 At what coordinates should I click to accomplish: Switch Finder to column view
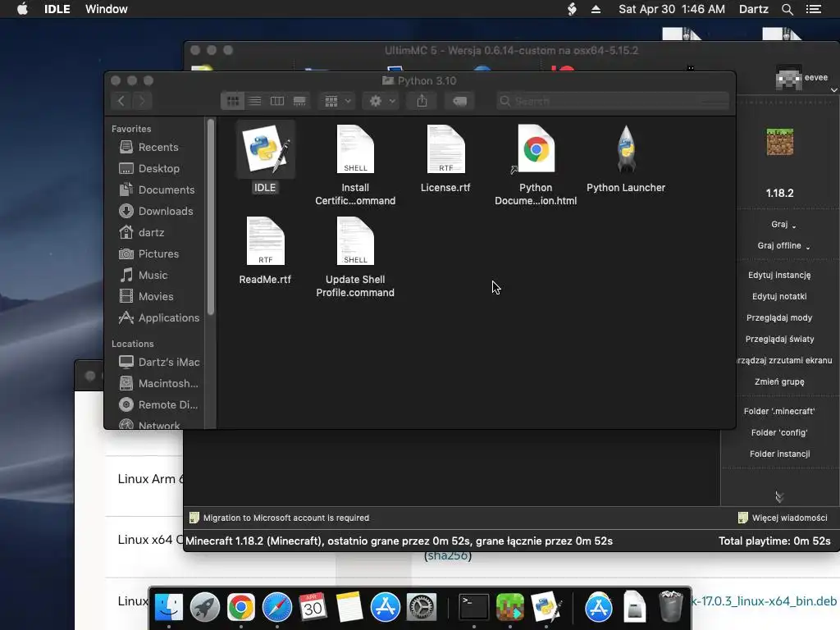[277, 101]
